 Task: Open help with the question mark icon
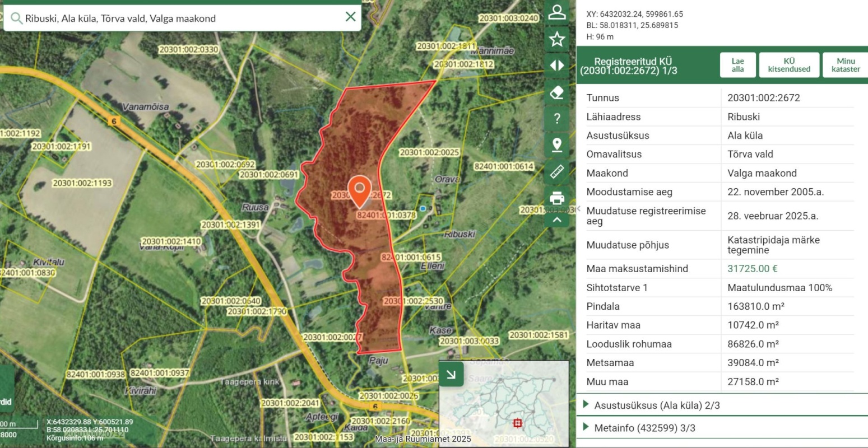[556, 118]
